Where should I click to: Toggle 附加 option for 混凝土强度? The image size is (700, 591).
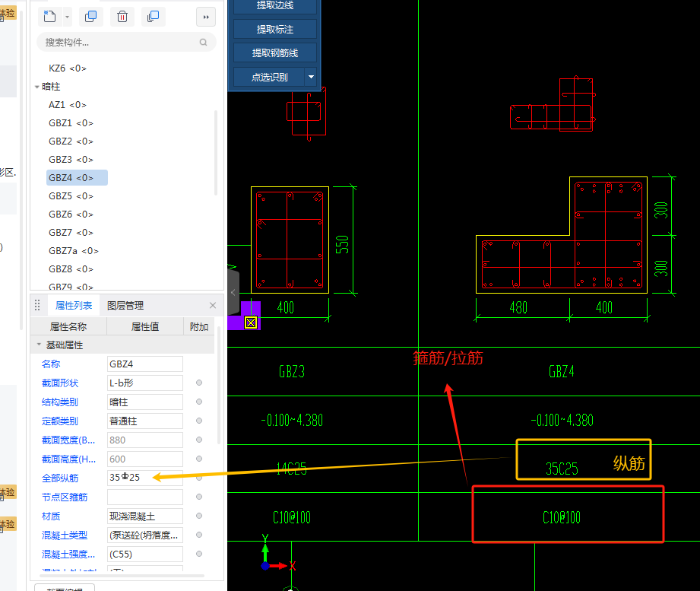coord(199,554)
